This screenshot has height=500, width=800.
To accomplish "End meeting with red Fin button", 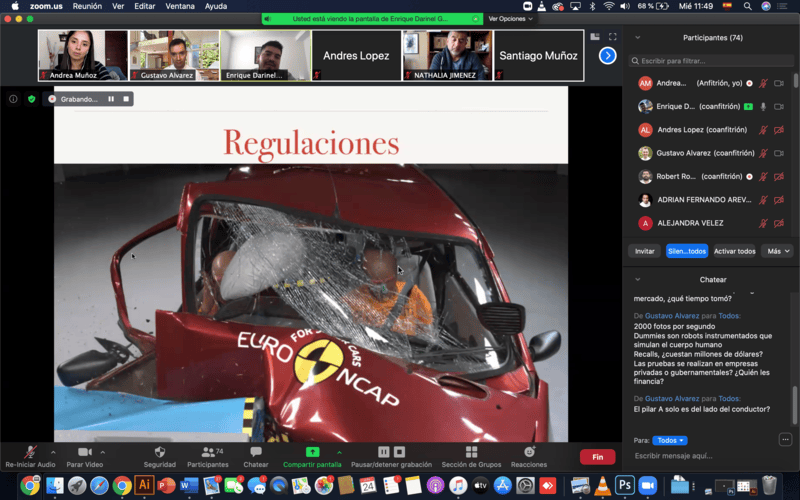I will (597, 457).
